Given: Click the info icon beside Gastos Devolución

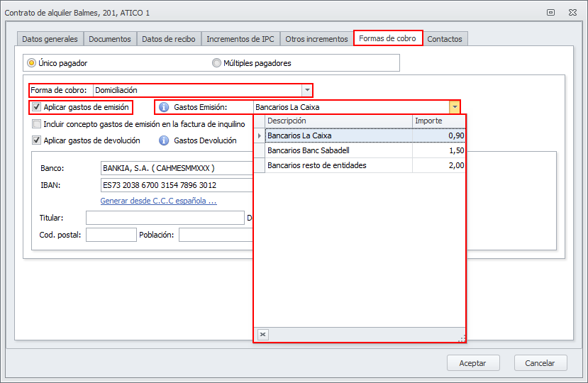Looking at the screenshot, I should [x=164, y=140].
